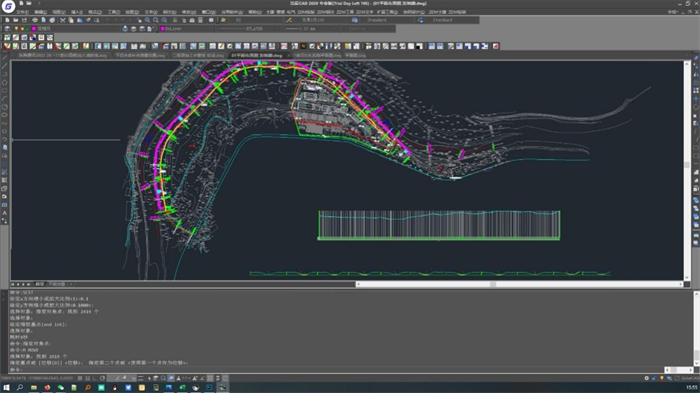The image size is (700, 393).
Task: Click the GstarCAD application logo button
Action: click(x=8, y=6)
